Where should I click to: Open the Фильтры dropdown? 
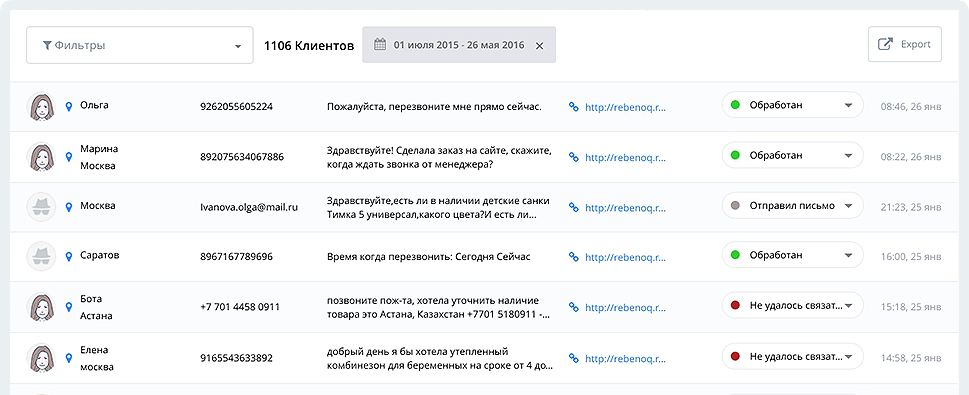[x=140, y=45]
